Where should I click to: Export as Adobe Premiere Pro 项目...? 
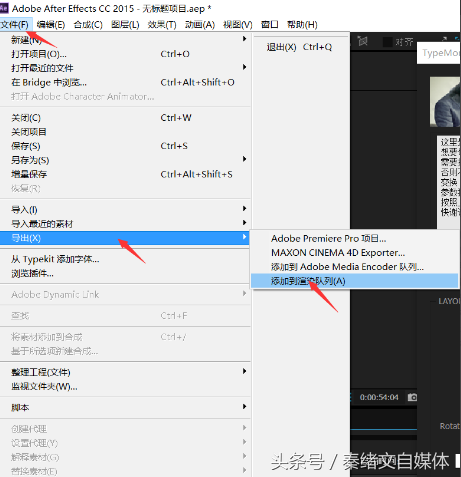point(355,239)
